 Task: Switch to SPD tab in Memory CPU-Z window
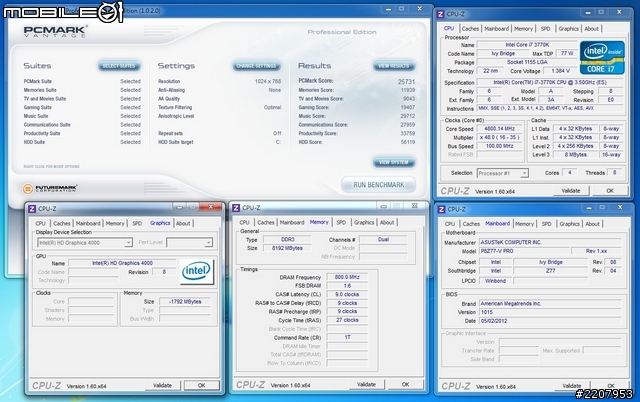tap(341, 222)
